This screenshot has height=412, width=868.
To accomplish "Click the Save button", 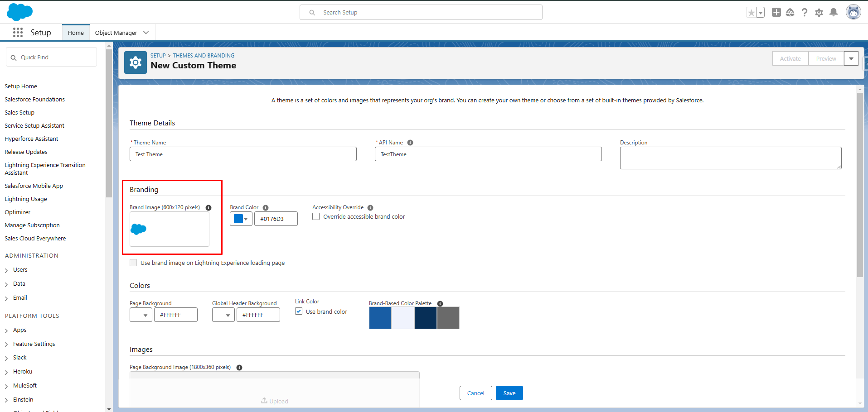I will pos(509,393).
